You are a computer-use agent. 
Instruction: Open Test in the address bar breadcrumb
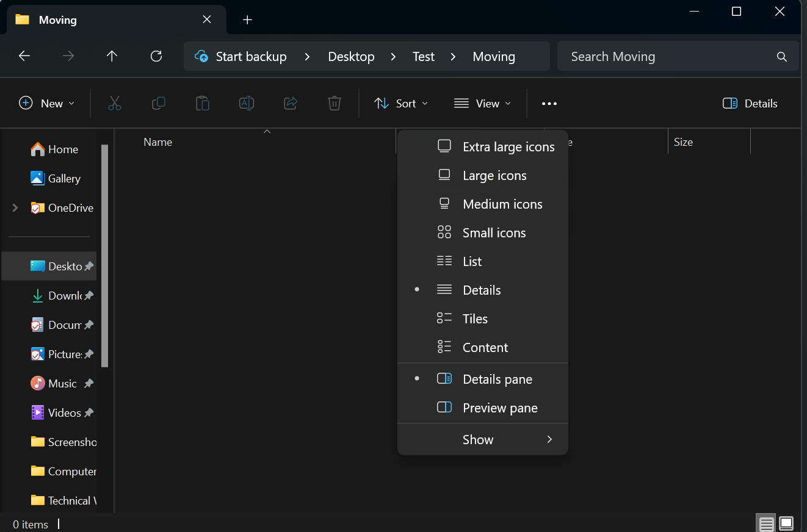tap(423, 57)
